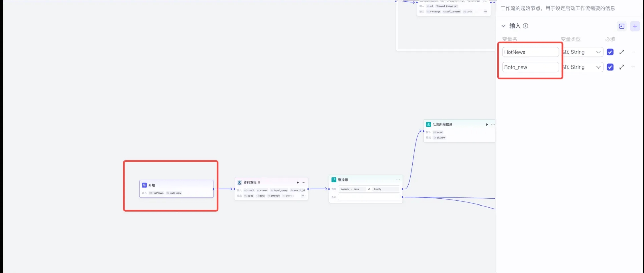Toggle required checkbox for HotNews
Screen dimensions: 644x273
(610, 52)
